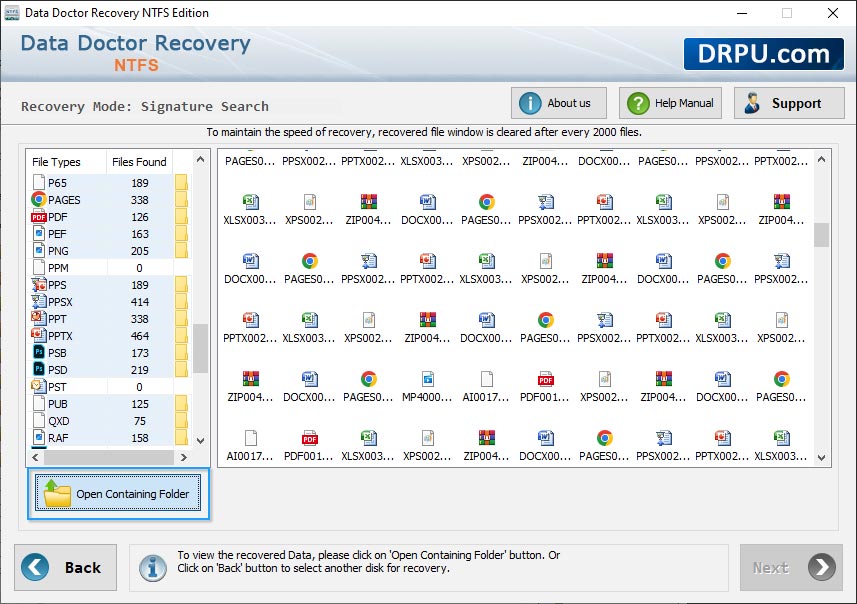Click the File Types column header
This screenshot has width=857, height=604.
pos(56,162)
